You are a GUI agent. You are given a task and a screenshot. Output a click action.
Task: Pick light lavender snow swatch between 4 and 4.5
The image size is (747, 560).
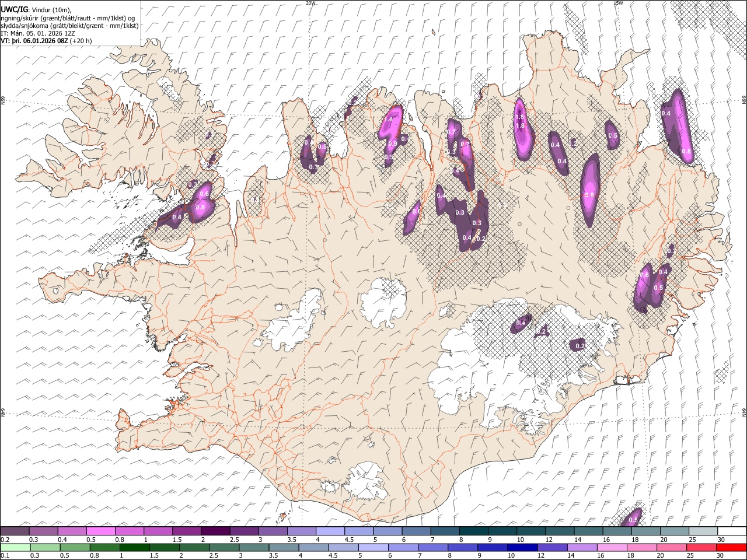(329, 531)
